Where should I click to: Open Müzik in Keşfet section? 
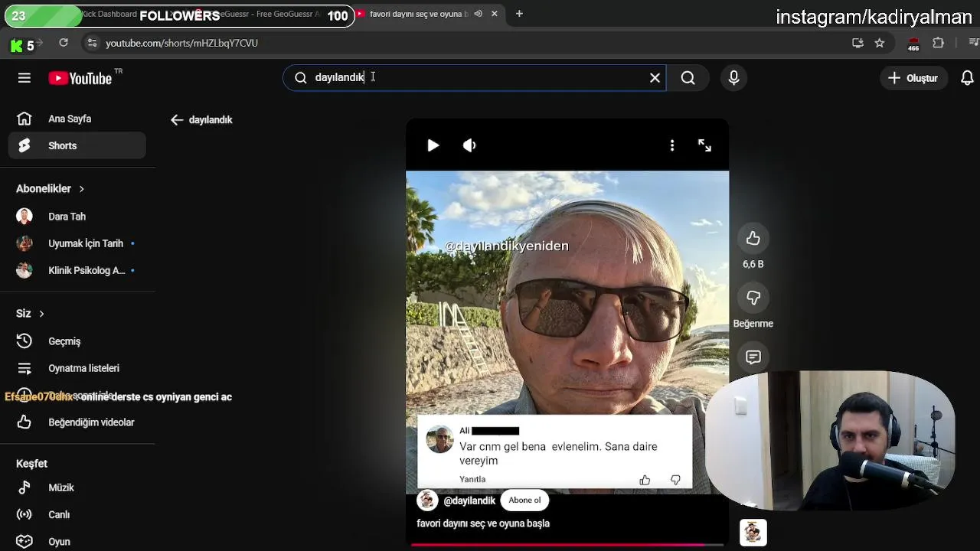coord(77,487)
